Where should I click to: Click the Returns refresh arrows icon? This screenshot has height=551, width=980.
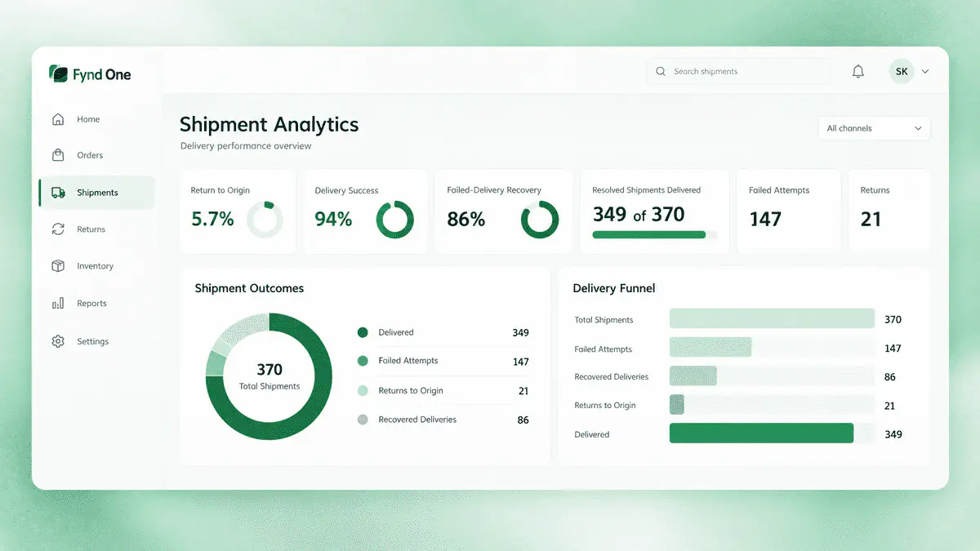[58, 229]
